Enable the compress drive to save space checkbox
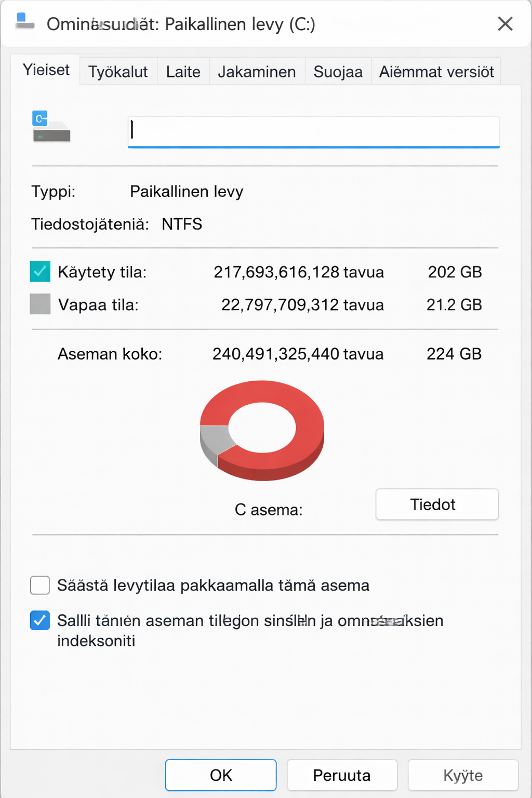 coord(40,585)
